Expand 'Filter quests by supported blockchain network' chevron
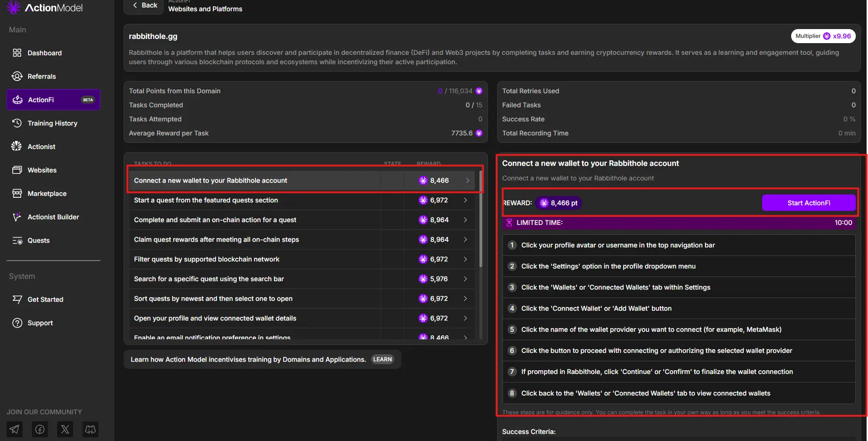This screenshot has height=441, width=868. tap(465, 259)
